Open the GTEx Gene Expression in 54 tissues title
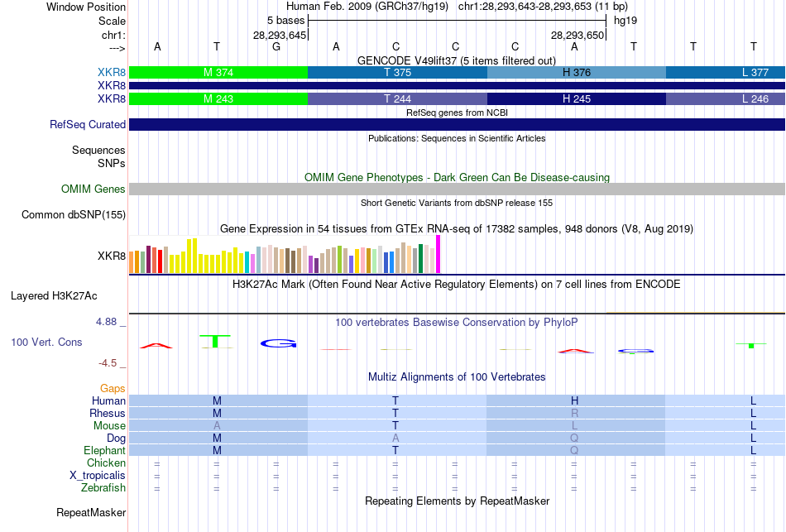This screenshot has width=786, height=532. (x=456, y=228)
